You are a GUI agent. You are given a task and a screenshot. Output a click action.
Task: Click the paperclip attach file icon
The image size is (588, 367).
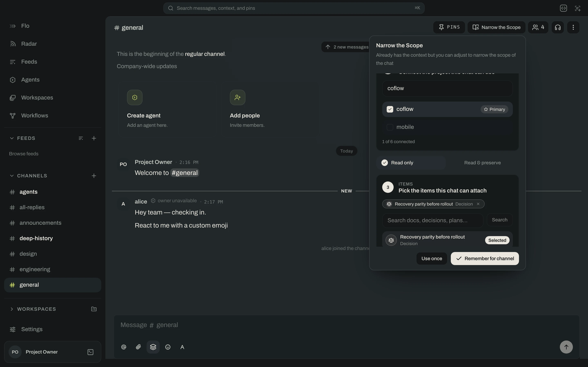tap(138, 347)
